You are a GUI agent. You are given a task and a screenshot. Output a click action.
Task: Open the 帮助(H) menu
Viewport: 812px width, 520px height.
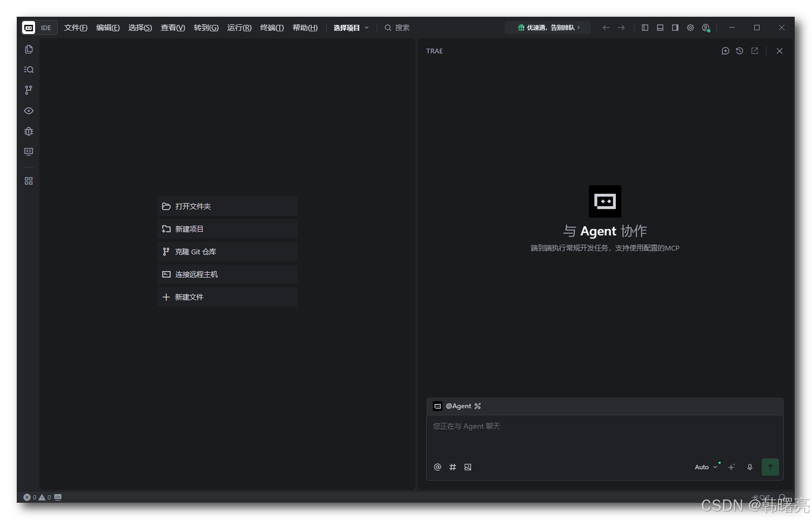coord(305,28)
